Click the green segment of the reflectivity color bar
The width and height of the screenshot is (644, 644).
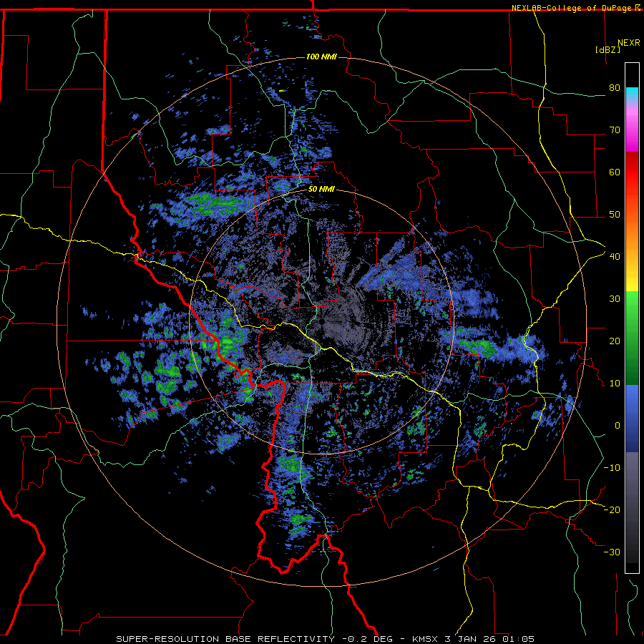632,338
